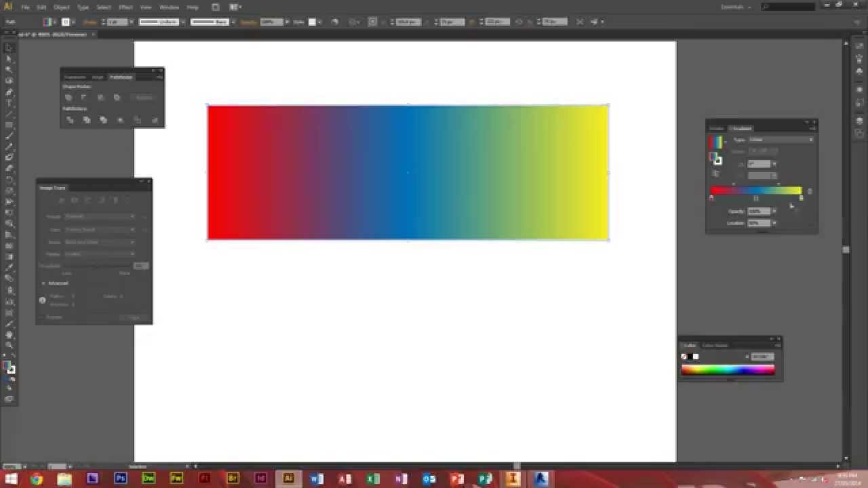
Task: Click the yellow gradient stop
Action: pyautogui.click(x=801, y=199)
